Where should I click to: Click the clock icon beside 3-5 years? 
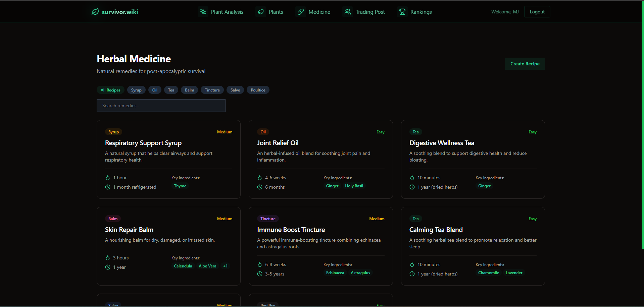click(260, 274)
